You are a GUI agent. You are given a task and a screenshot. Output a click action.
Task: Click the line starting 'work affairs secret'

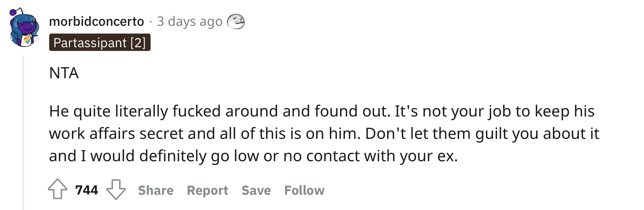(x=324, y=134)
